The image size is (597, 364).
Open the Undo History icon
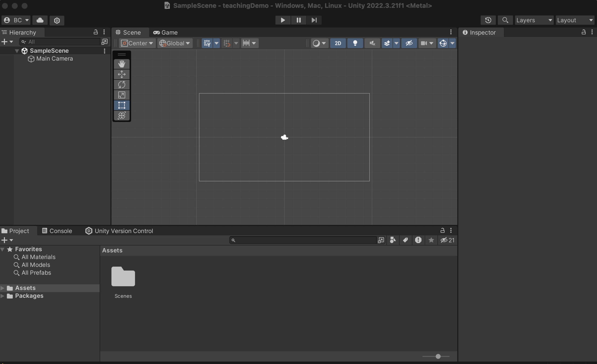pyautogui.click(x=488, y=20)
